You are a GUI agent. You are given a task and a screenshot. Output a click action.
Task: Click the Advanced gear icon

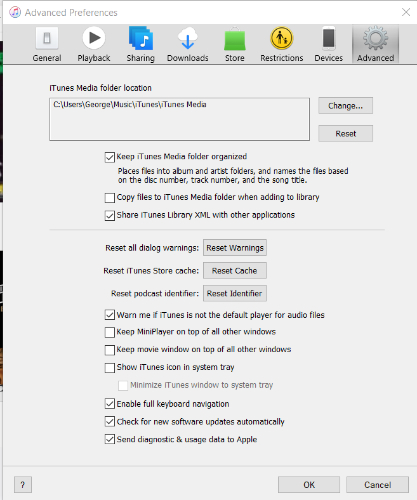tap(376, 38)
